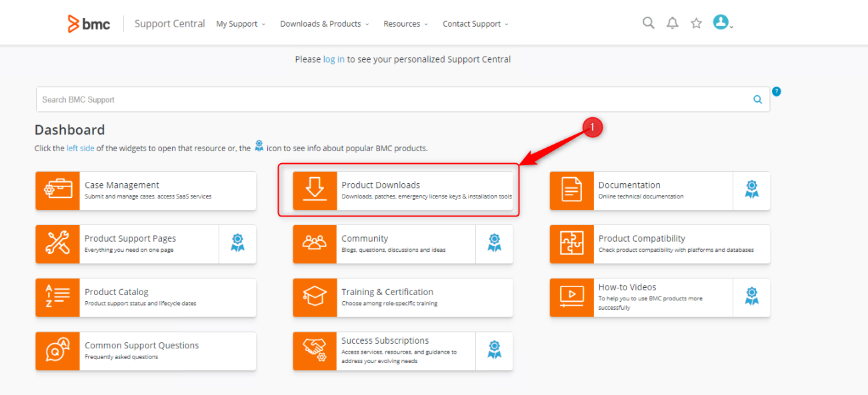Click the Common Support Questions Q&A icon
The width and height of the screenshot is (868, 395).
[x=57, y=351]
